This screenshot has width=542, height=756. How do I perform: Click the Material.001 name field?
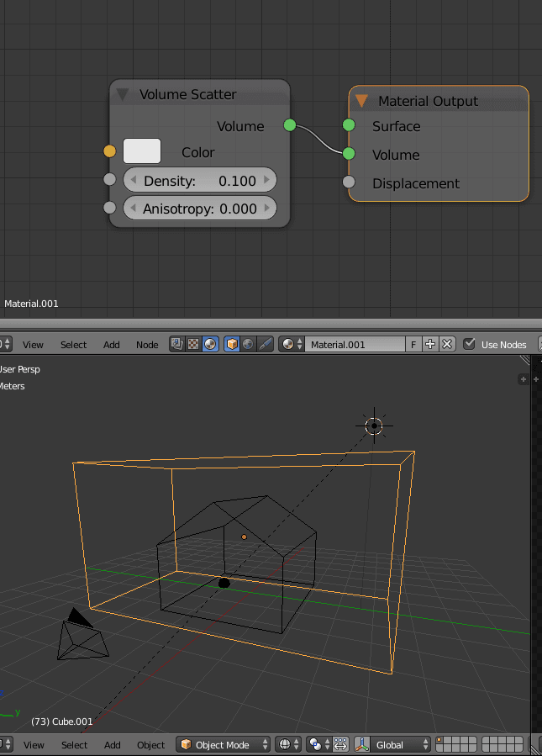pyautogui.click(x=353, y=344)
